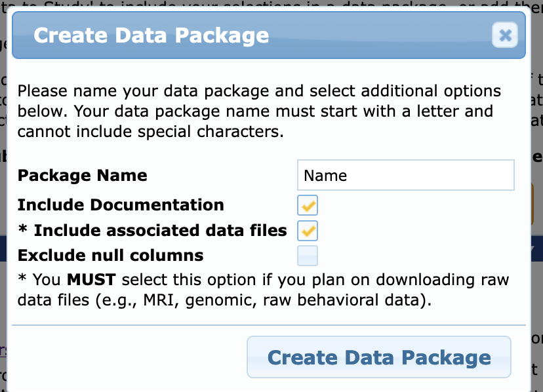Close the Create Data Package dialog
This screenshot has height=392, width=543.
coord(504,35)
